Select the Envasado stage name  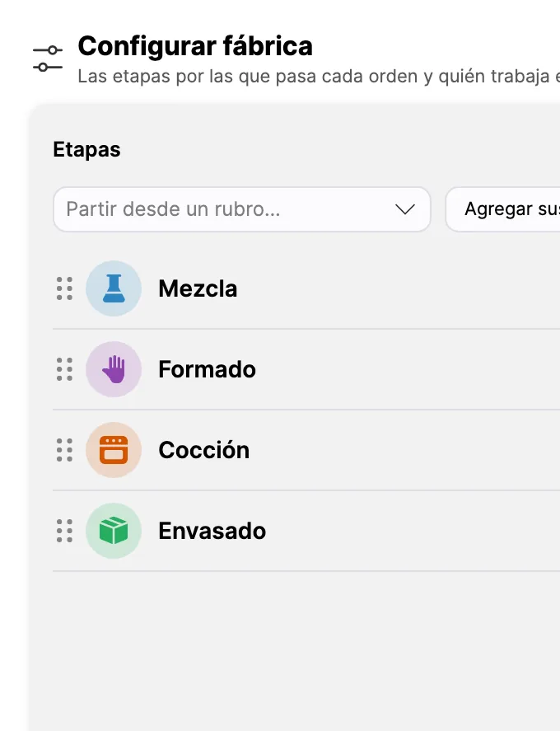point(212,531)
